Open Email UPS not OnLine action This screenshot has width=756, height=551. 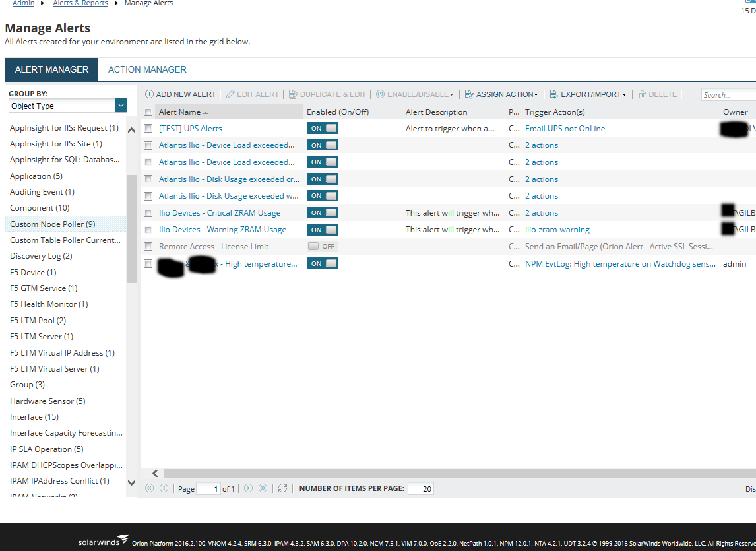(x=565, y=128)
